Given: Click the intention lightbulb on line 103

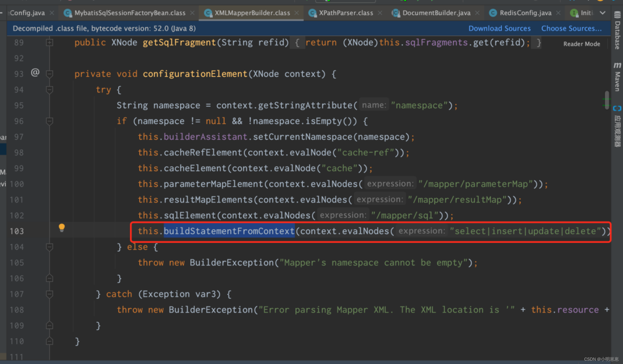Looking at the screenshot, I should [62, 228].
